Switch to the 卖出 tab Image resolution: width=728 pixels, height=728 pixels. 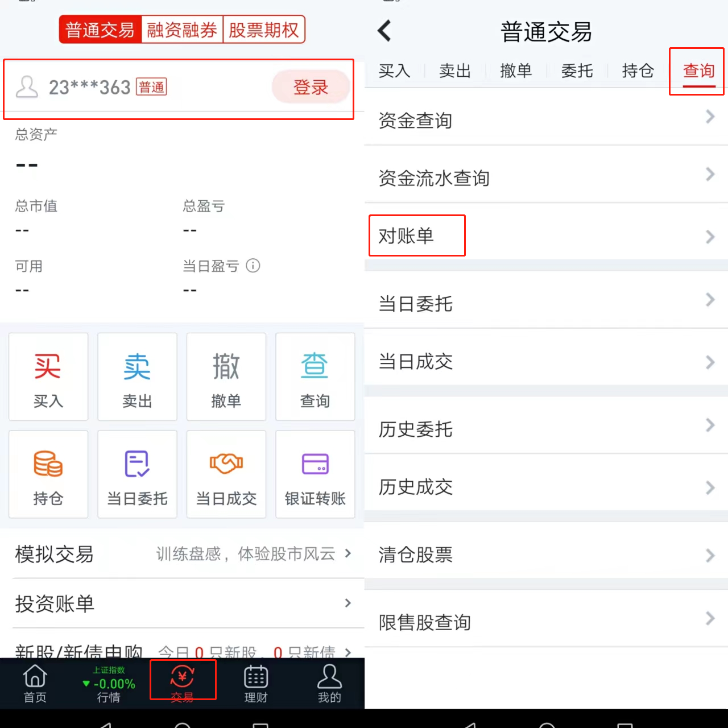coord(455,71)
